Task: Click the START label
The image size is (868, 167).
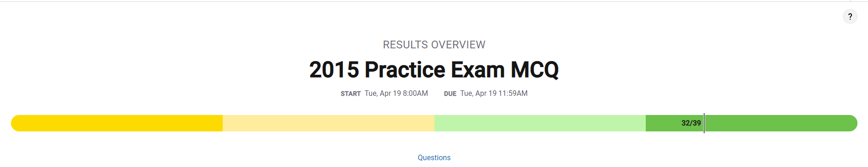Action: 350,94
